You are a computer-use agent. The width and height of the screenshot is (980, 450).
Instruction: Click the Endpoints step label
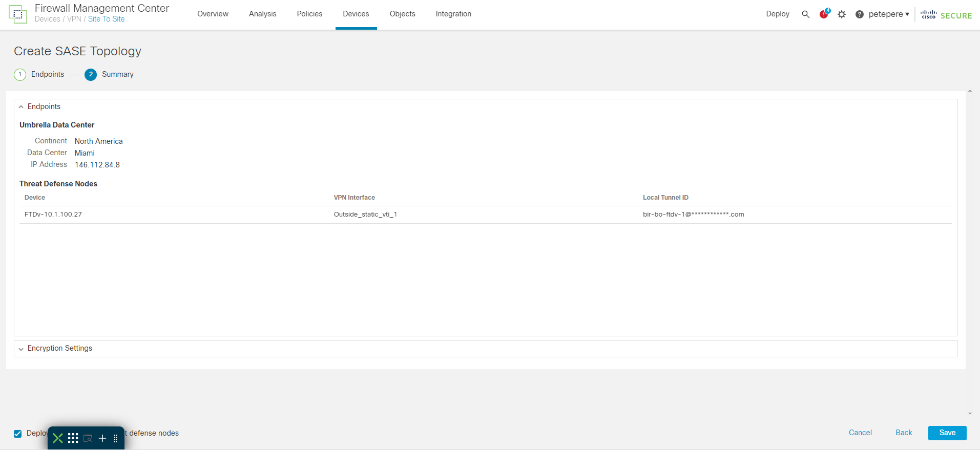point(48,74)
